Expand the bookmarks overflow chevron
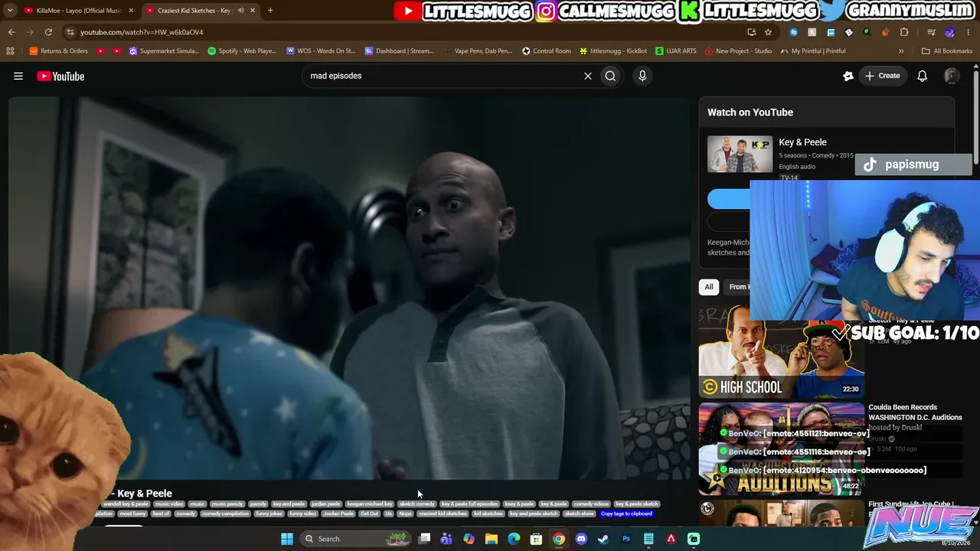The image size is (980, 551). (901, 51)
